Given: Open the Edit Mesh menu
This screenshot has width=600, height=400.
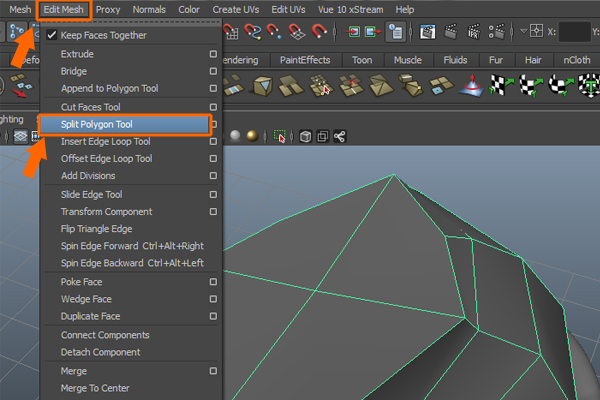Looking at the screenshot, I should (66, 9).
